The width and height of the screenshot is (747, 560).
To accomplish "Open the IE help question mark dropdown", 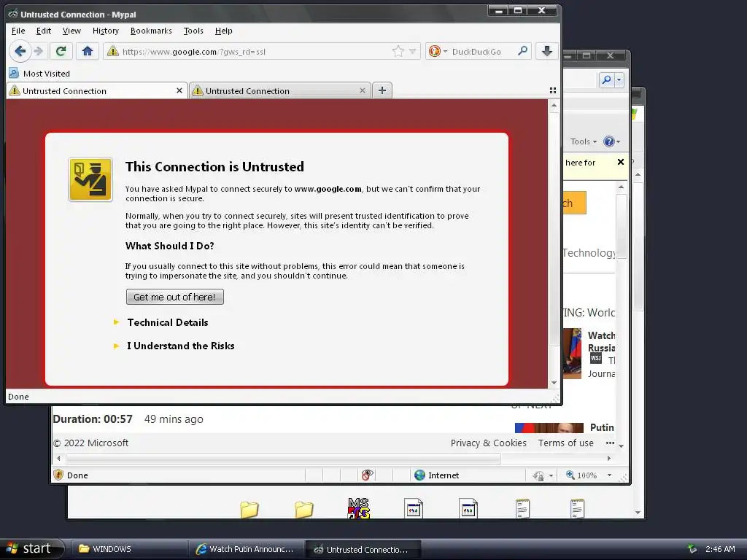I will coord(612,141).
